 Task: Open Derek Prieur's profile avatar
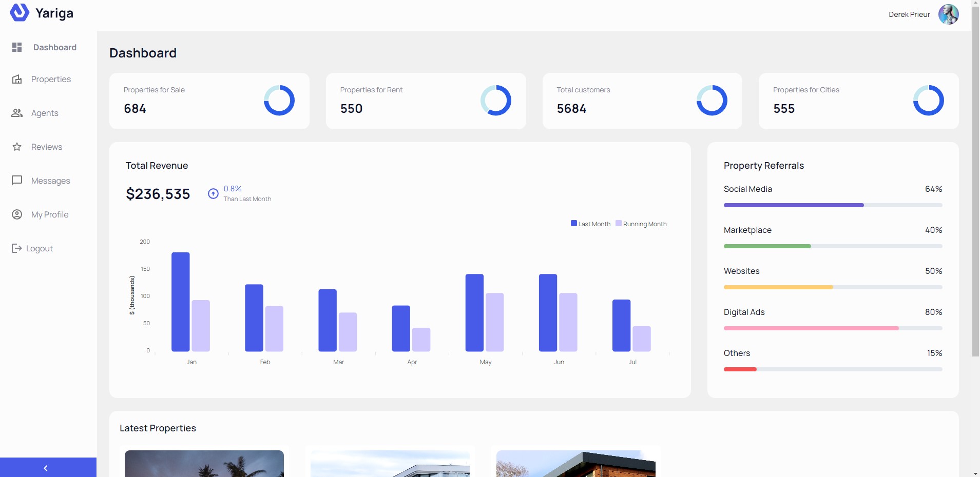(x=949, y=14)
